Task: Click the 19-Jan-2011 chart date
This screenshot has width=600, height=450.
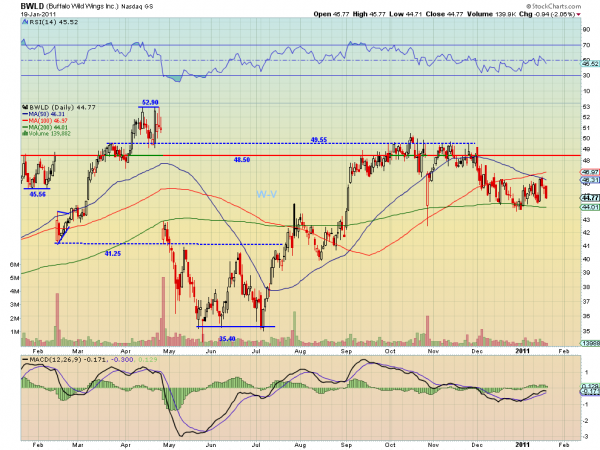Action: tap(38, 14)
